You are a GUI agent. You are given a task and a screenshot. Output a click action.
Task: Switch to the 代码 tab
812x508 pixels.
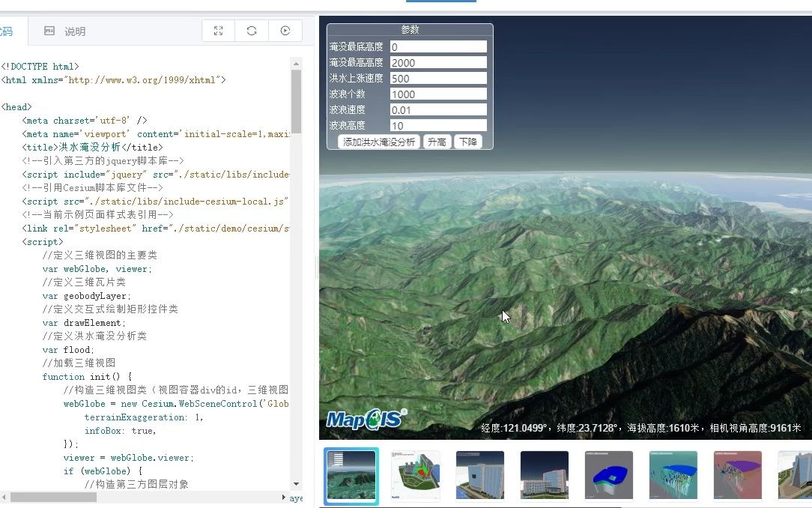coord(7,31)
